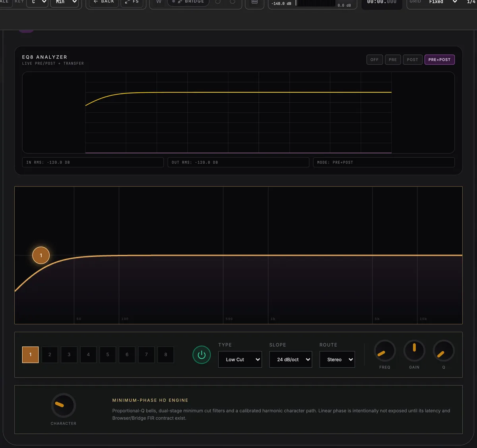Click the BRIDGE link button
The height and width of the screenshot is (448, 477).
click(x=188, y=2)
